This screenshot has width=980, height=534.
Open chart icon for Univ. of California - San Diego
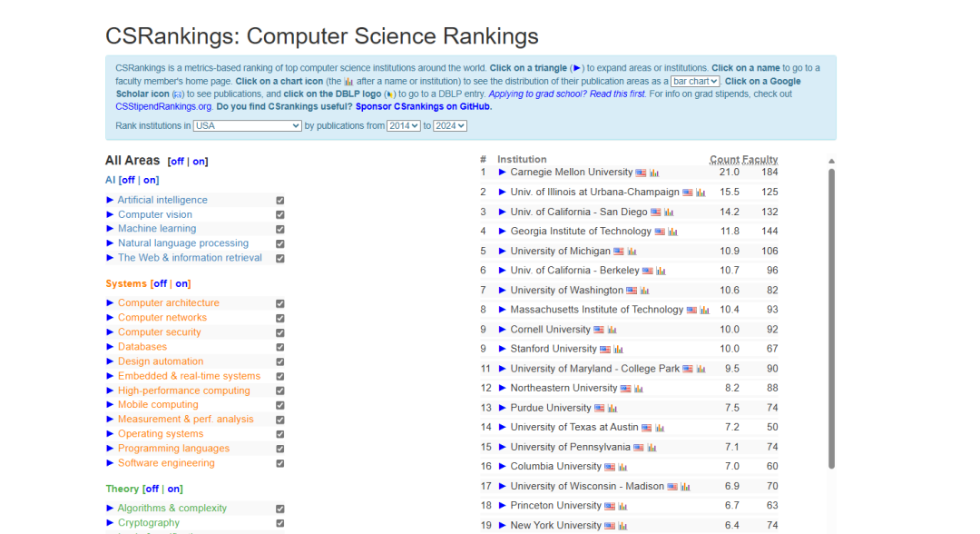pyautogui.click(x=669, y=213)
